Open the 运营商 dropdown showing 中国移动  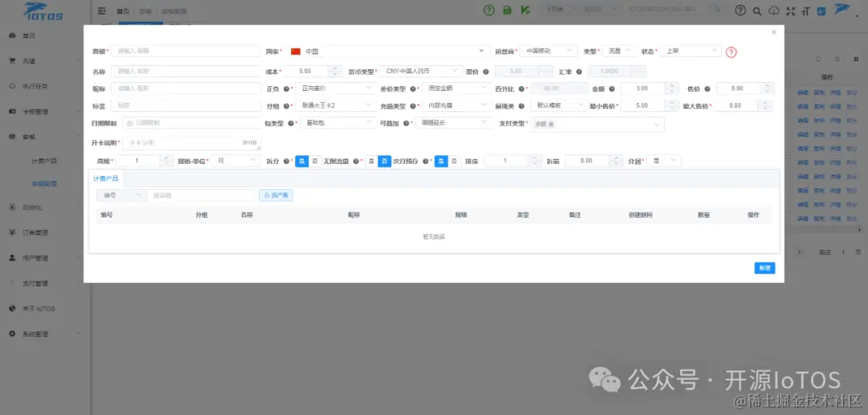point(549,51)
